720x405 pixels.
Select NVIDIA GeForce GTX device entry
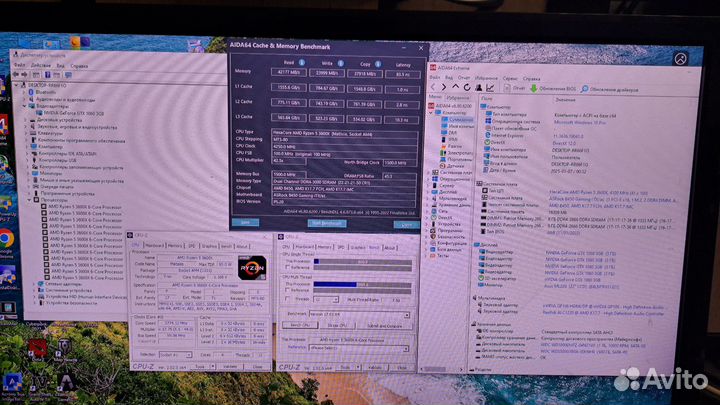(x=70, y=112)
